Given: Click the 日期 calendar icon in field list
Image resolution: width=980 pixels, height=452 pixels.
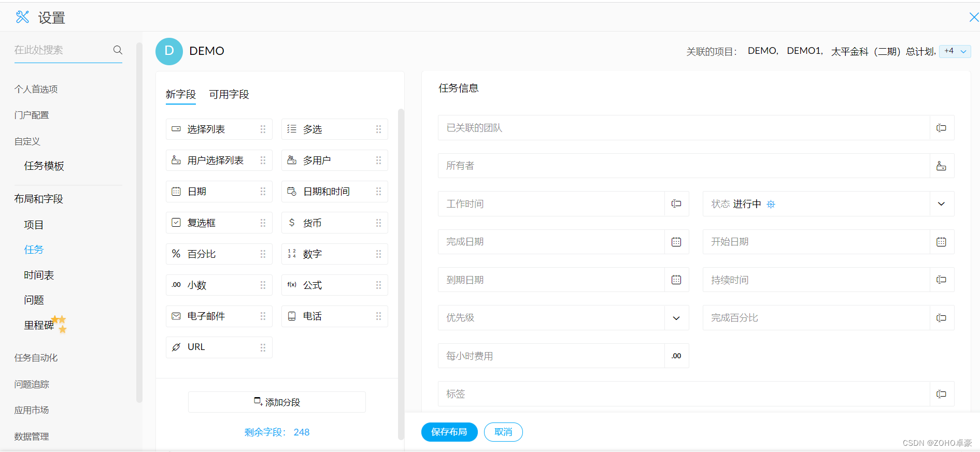Looking at the screenshot, I should [x=176, y=192].
